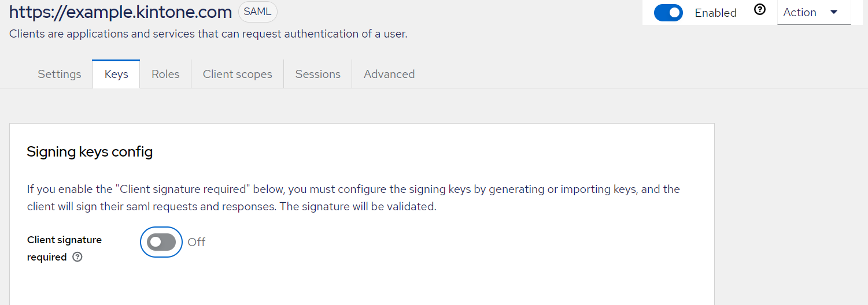Click the Signing keys config heading

point(90,152)
